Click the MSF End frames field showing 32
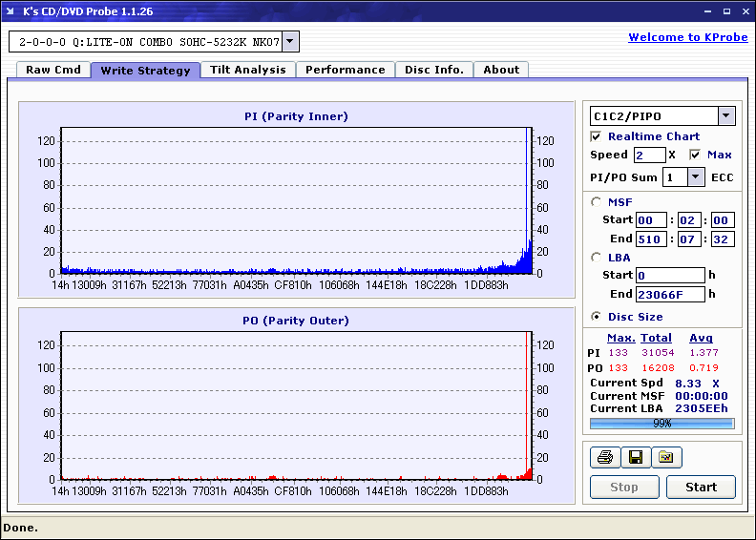The image size is (756, 540). point(723,239)
